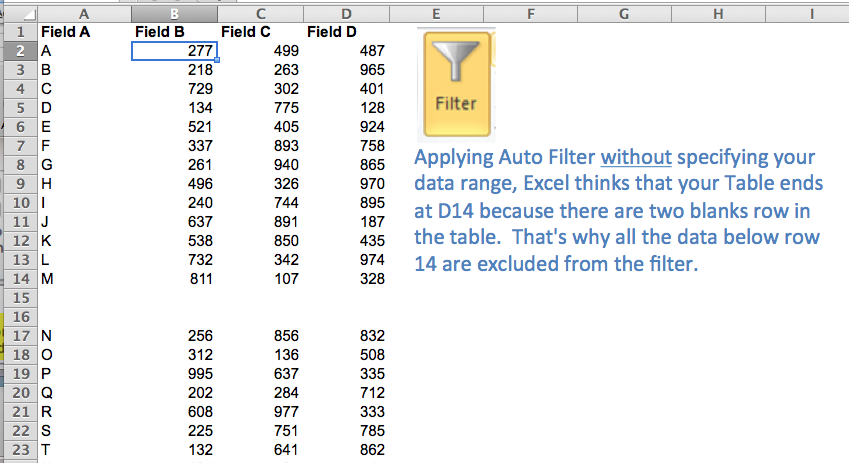Select cell D9 containing 970
Viewport: 849px width, 463px height.
(347, 184)
